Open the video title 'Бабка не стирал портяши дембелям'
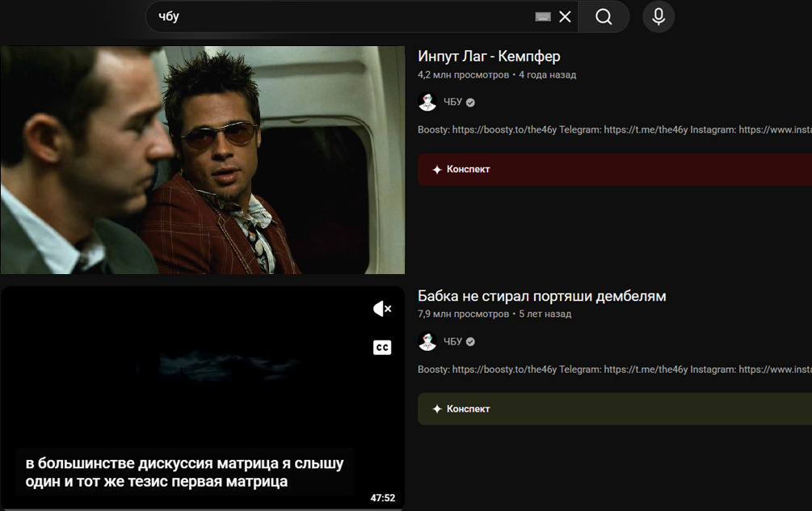Image resolution: width=812 pixels, height=511 pixels. (x=541, y=296)
